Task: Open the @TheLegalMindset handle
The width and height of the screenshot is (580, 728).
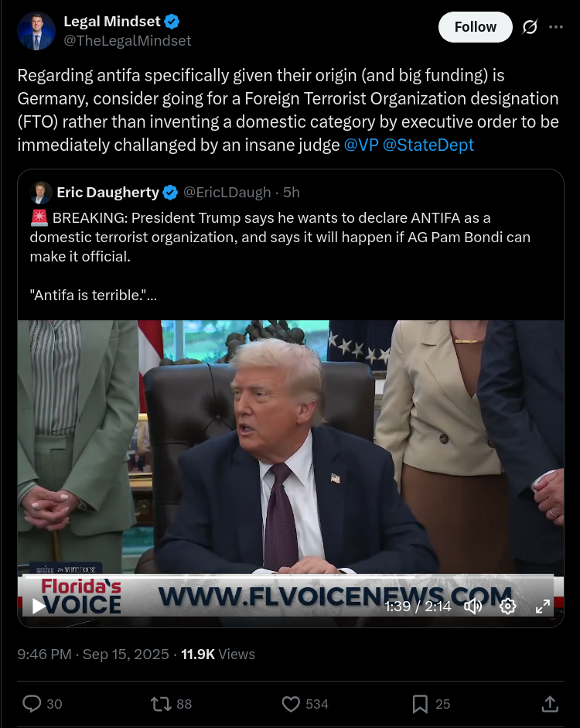Action: point(127,41)
